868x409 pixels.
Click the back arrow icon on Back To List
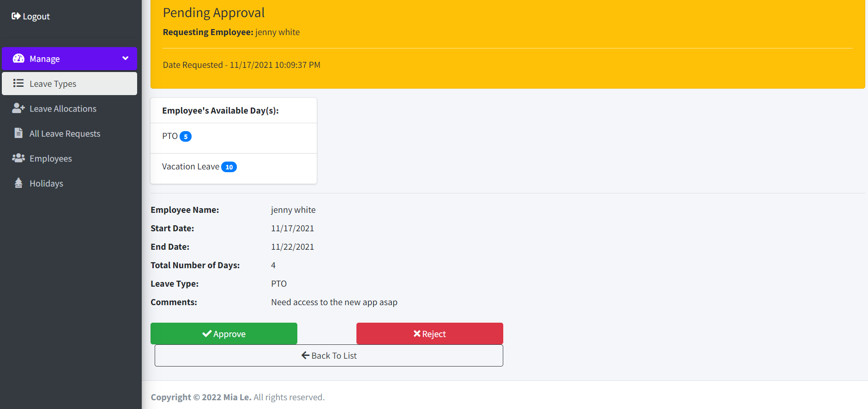coord(305,355)
